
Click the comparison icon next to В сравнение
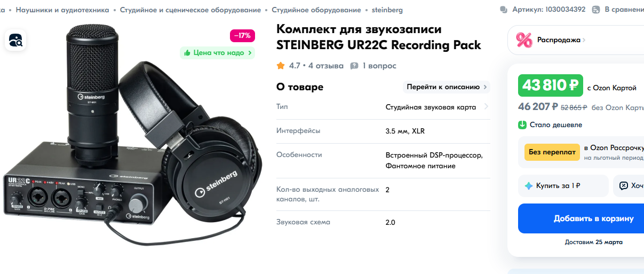click(596, 10)
